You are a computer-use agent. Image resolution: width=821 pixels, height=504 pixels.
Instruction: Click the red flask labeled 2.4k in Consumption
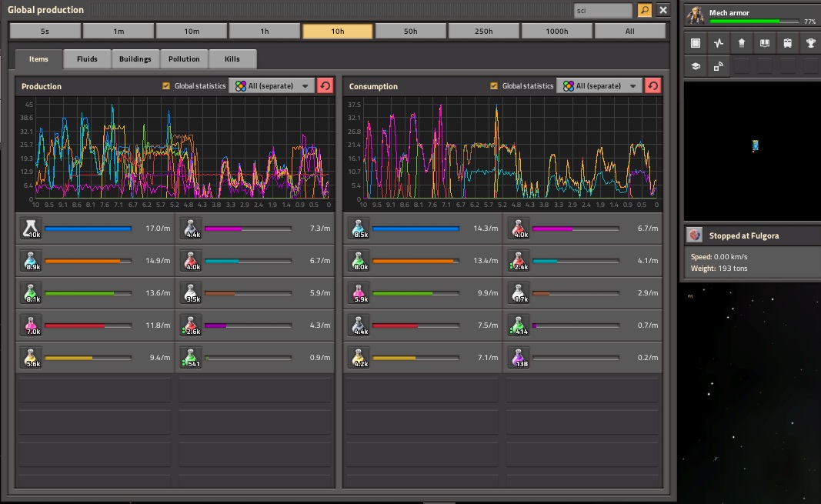[519, 261]
